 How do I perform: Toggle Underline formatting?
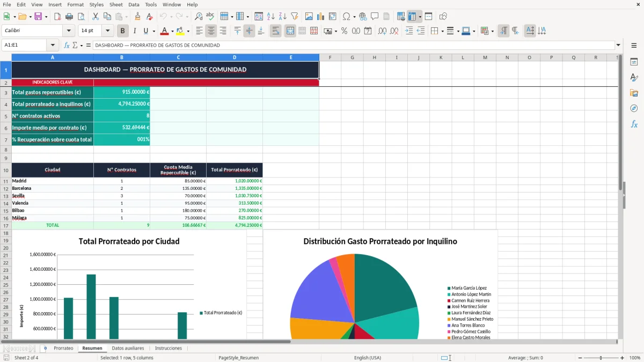click(x=145, y=31)
